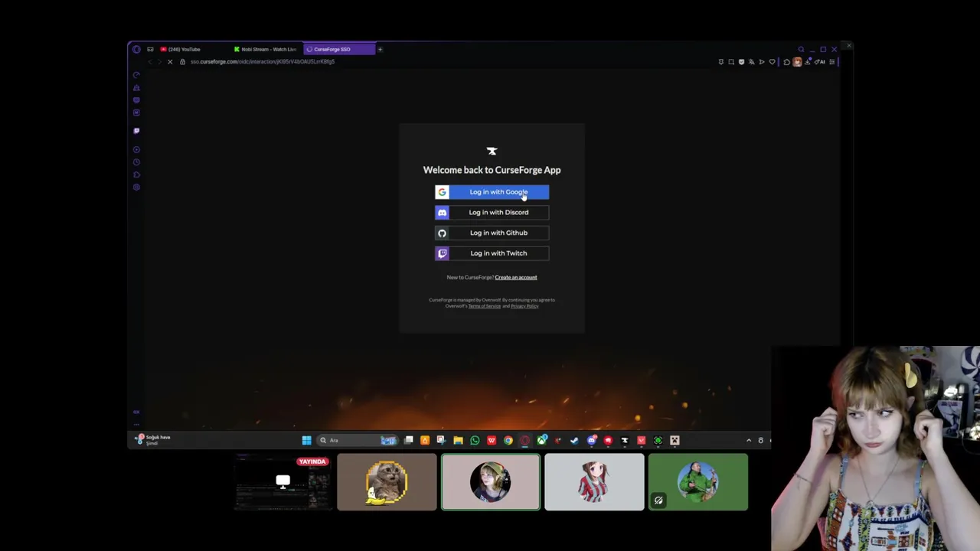Log in with Github
The image size is (980, 551).
tap(492, 233)
